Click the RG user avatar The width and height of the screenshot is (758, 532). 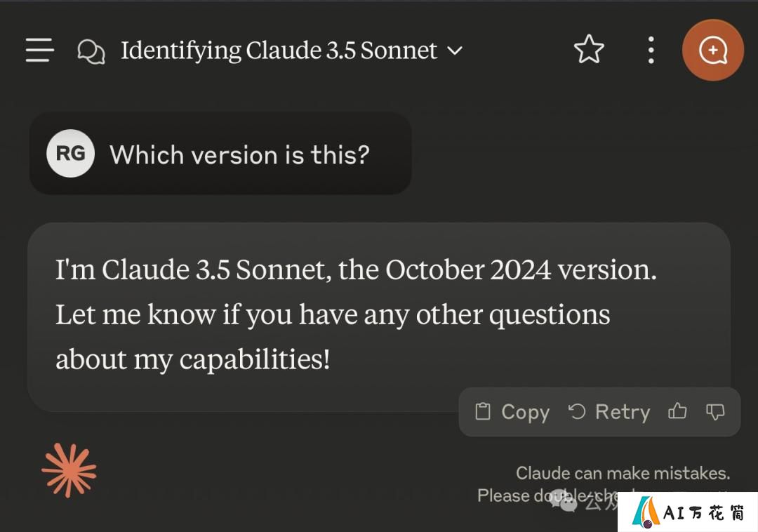tap(71, 153)
